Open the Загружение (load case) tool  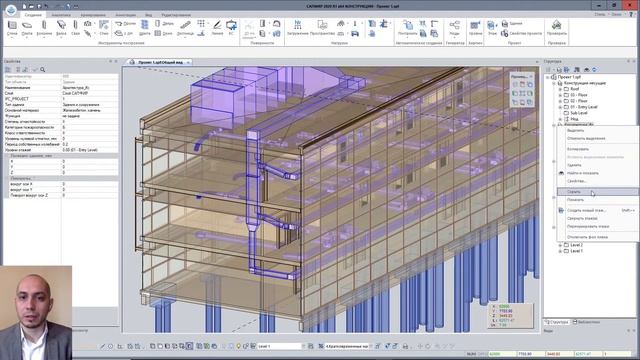pyautogui.click(x=298, y=28)
